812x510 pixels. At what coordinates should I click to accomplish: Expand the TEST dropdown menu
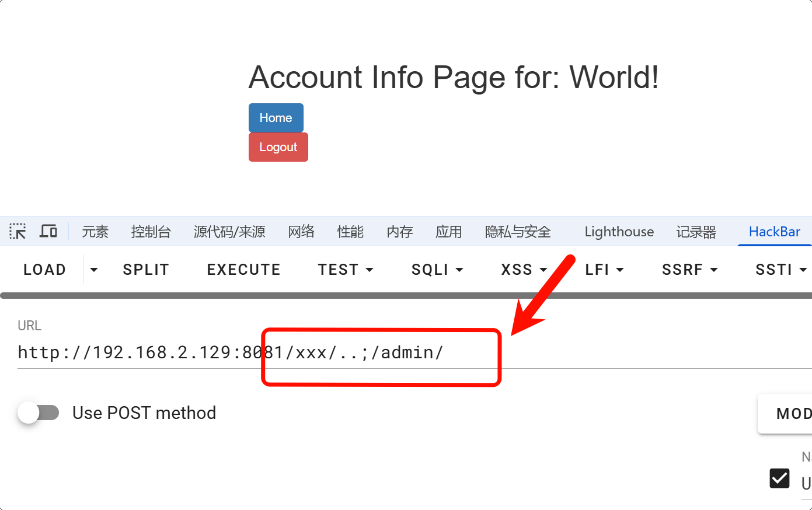(346, 270)
